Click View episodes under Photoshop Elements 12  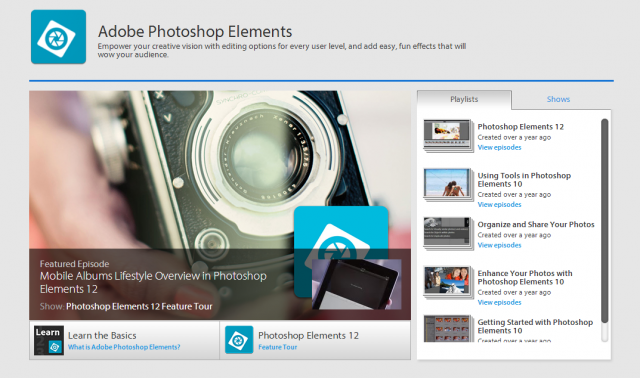click(x=499, y=147)
